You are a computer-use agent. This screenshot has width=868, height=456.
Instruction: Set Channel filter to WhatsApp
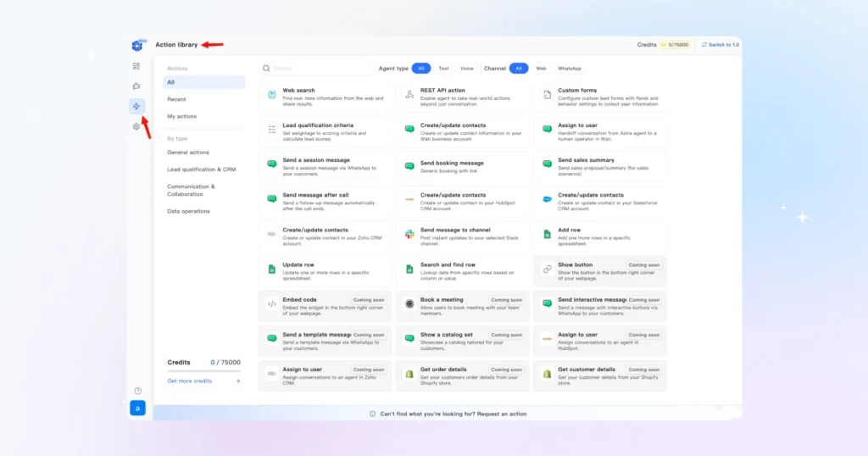pos(570,69)
